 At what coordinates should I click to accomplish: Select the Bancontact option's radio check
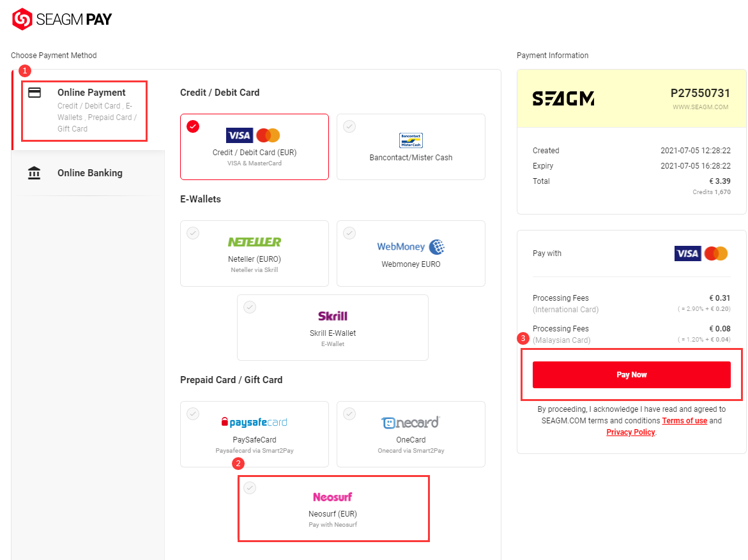click(x=349, y=126)
